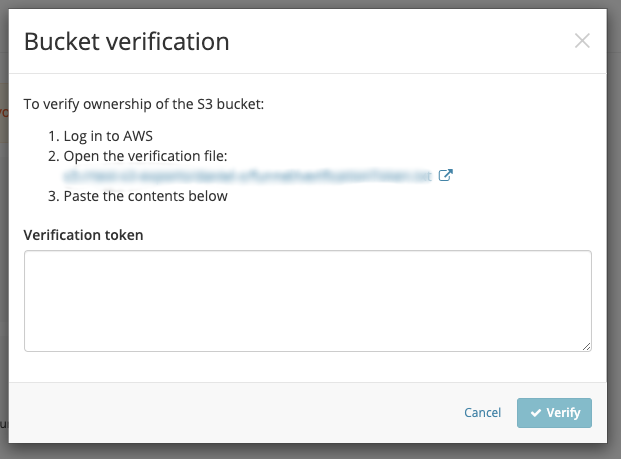This screenshot has height=459, width=621.
Task: Close the Bucket verification dialog
Action: (582, 41)
